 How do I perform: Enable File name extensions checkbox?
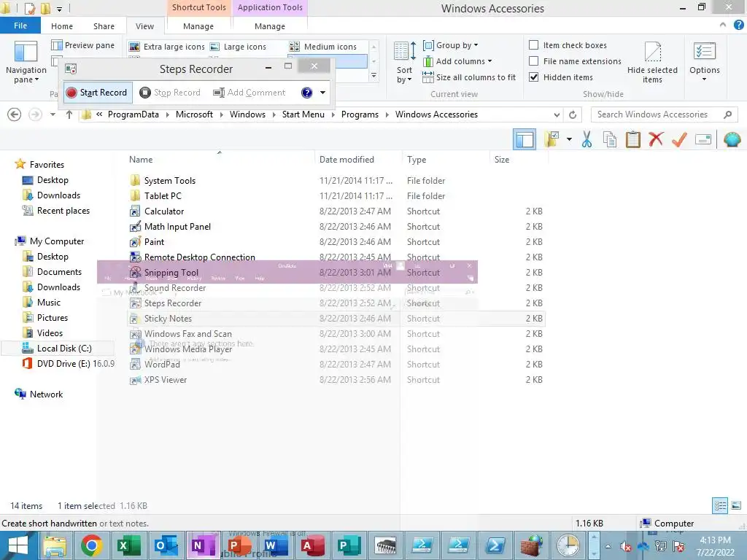tap(533, 61)
